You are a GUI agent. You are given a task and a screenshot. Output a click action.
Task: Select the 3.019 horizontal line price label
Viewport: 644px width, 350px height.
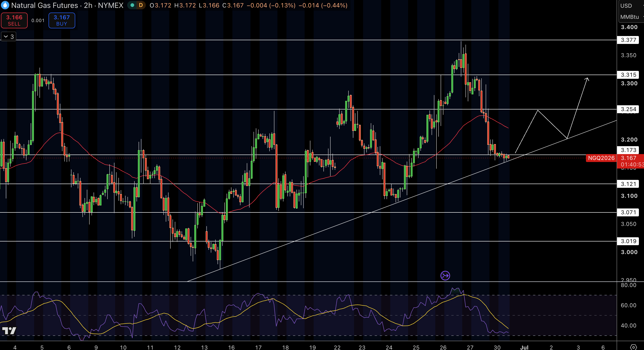click(628, 241)
